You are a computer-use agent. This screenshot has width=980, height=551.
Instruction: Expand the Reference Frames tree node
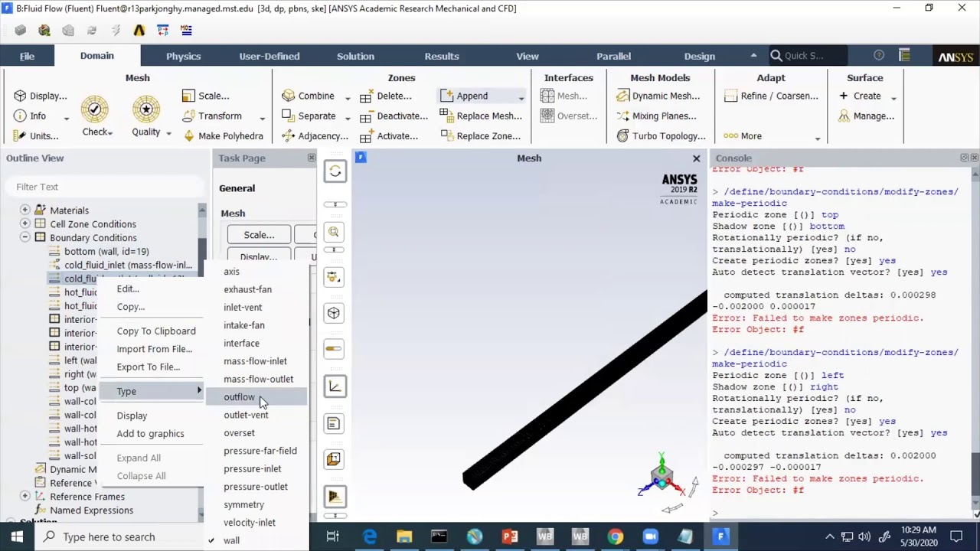tap(25, 496)
